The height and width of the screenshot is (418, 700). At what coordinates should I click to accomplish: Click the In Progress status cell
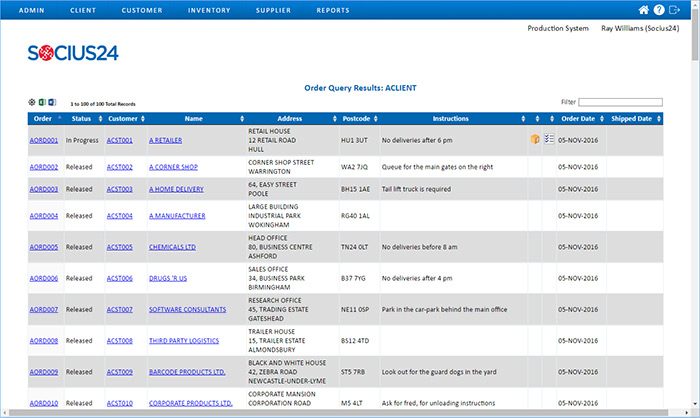[82, 140]
